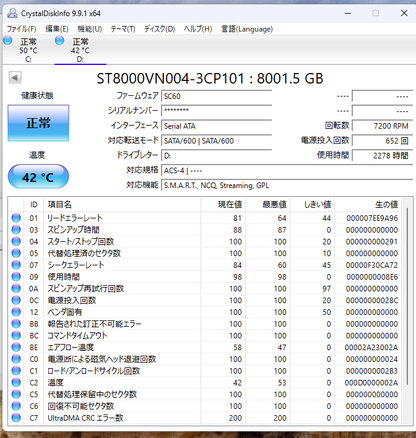Click the 正常 health status button
The image size is (416, 438).
(x=38, y=123)
